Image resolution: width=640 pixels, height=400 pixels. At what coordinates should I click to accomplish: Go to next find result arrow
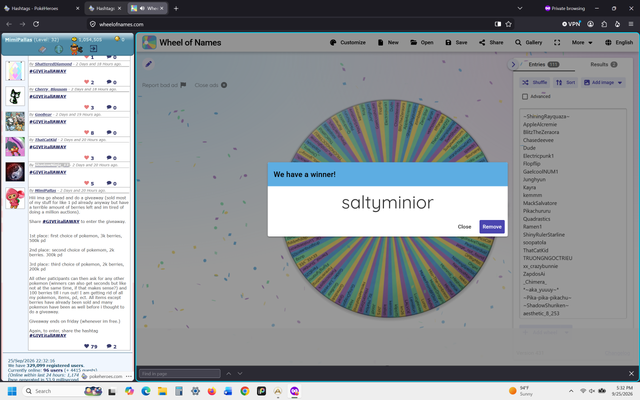240,373
